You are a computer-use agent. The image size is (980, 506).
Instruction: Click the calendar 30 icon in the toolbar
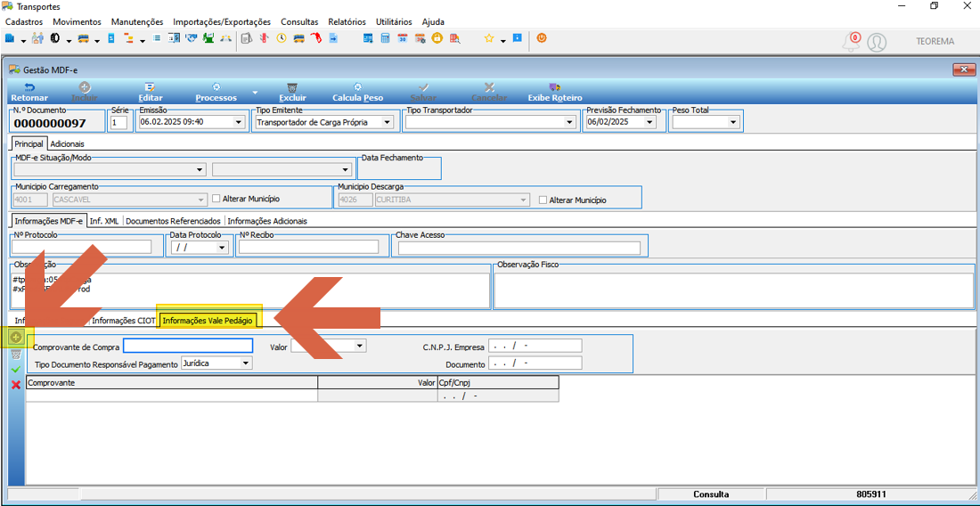click(x=403, y=38)
